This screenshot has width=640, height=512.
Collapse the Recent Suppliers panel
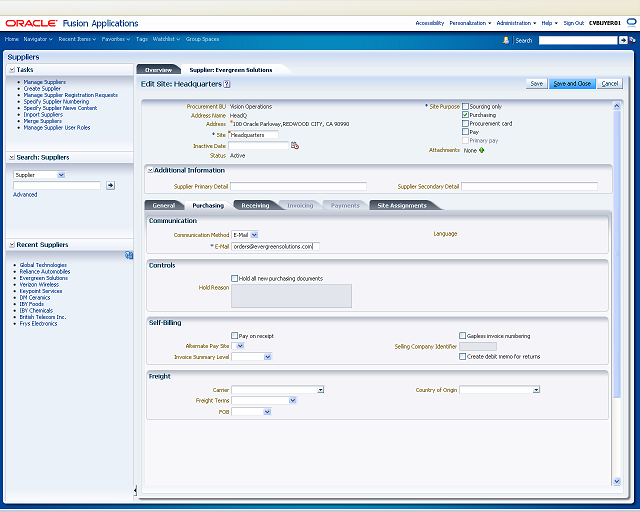12,245
